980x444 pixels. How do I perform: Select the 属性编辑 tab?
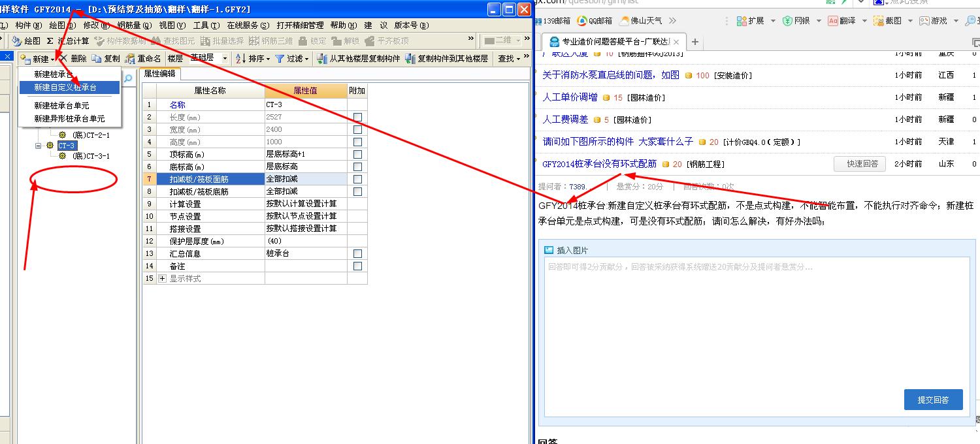[x=159, y=74]
